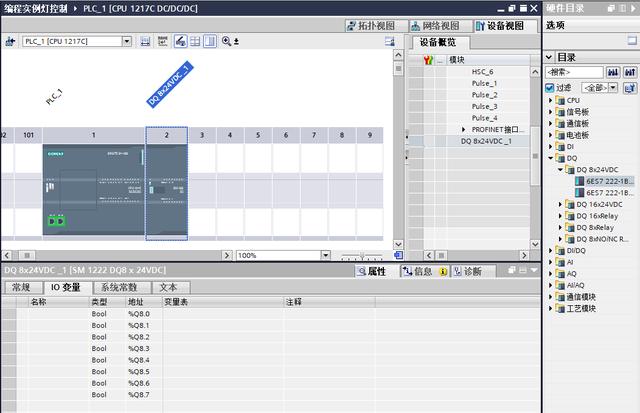
Task: Click the search downward icon in catalog
Action: pyautogui.click(x=613, y=72)
